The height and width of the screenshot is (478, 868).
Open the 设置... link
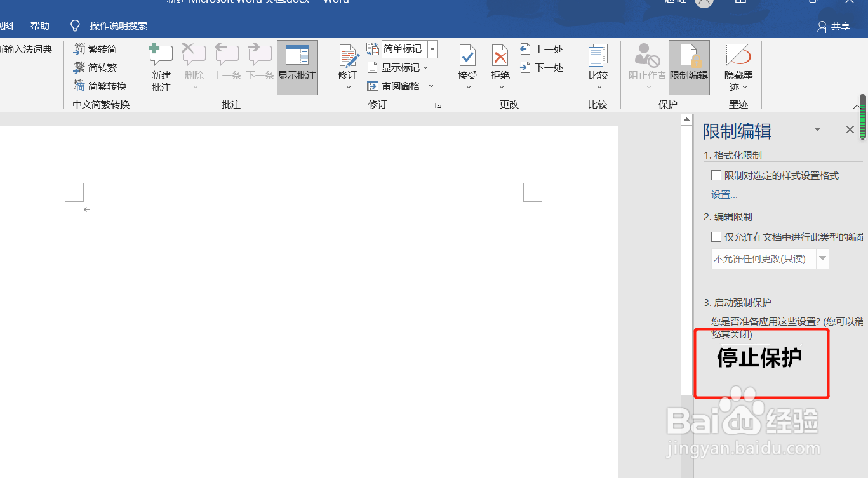724,195
